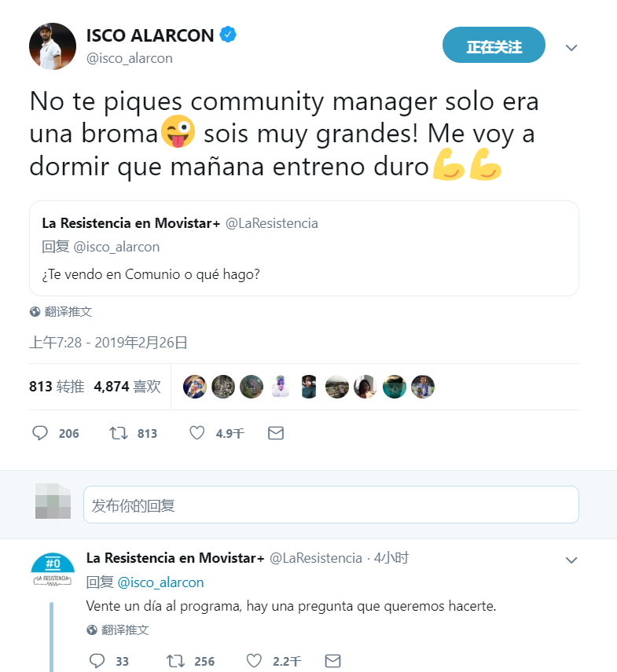
Task: Expand options chevron on La Resistencia reply
Action: coord(571,560)
